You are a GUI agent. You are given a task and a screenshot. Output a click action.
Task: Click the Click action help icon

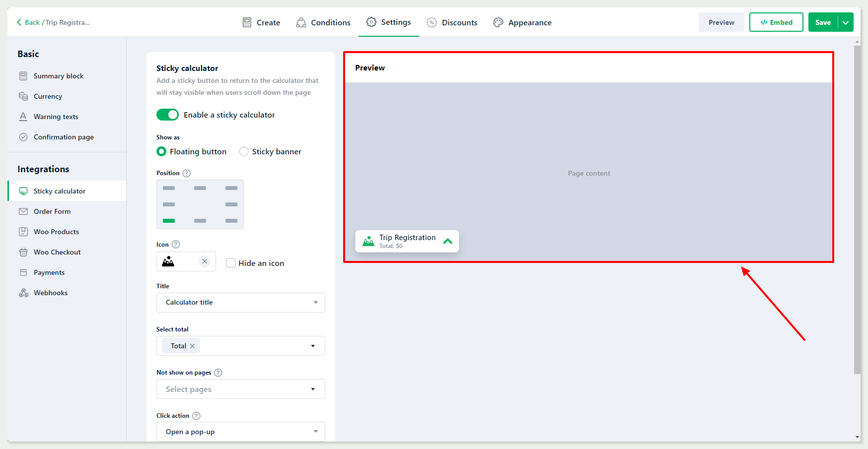[x=196, y=416]
